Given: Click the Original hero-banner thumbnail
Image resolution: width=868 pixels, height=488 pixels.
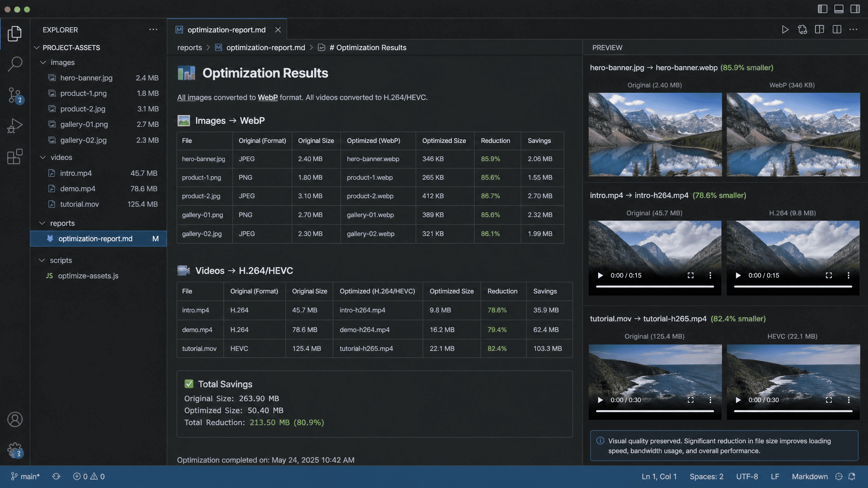Looking at the screenshot, I should coord(655,135).
